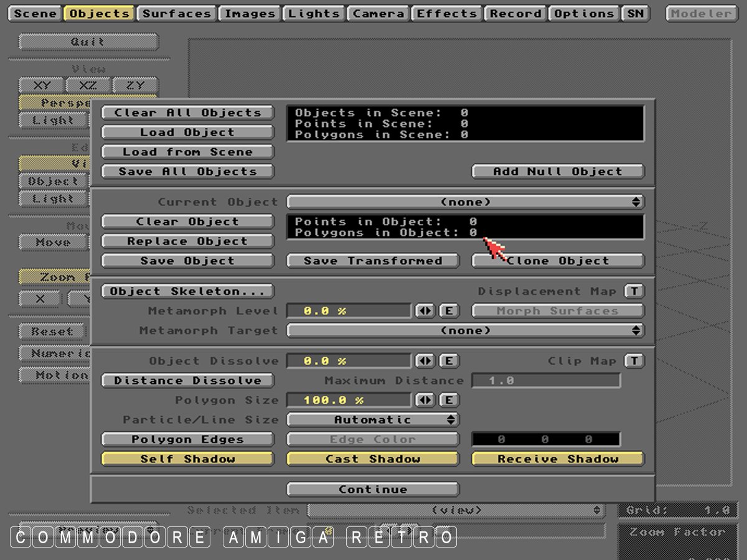Open the Metamorph Target dropdown
Image resolution: width=747 pixels, height=560 pixels.
[465, 330]
